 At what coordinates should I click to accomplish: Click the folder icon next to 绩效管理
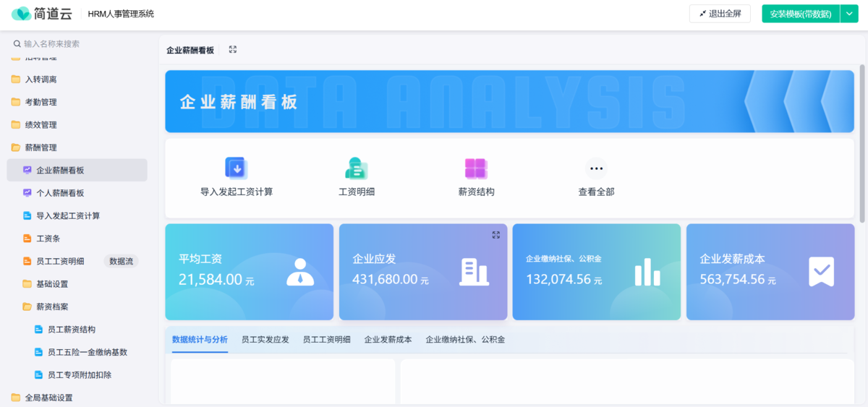click(16, 125)
